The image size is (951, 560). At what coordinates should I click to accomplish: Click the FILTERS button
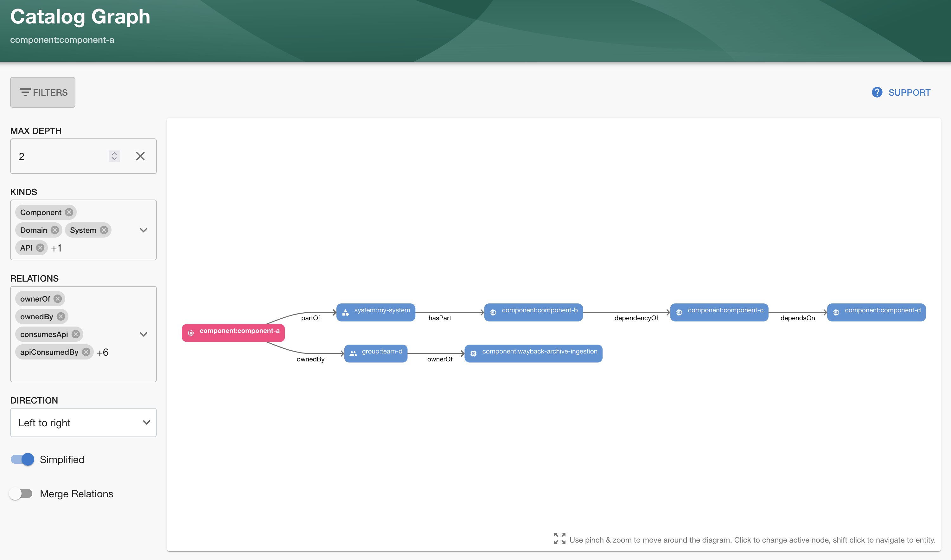(43, 92)
